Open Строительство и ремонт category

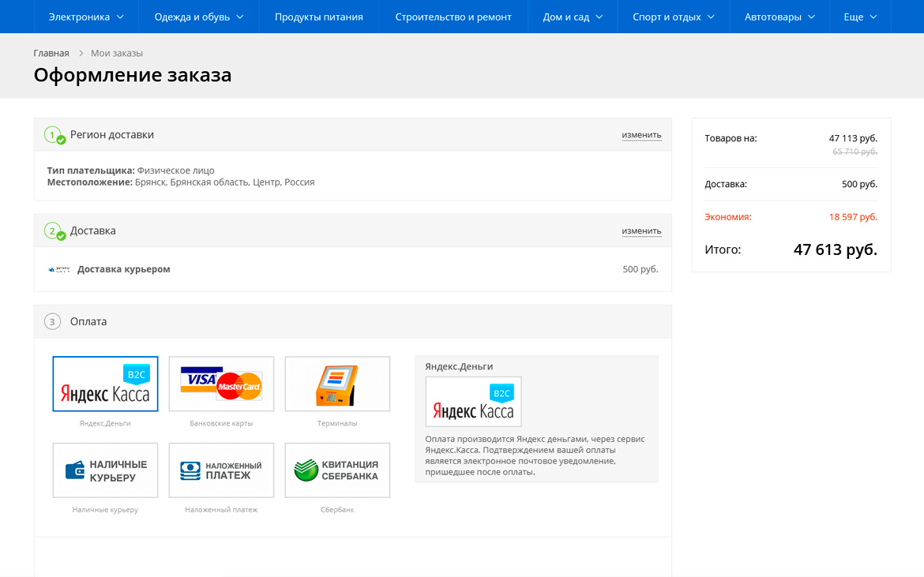453,17
